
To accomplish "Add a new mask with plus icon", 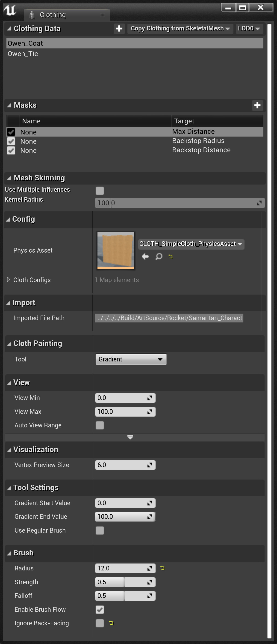I will pyautogui.click(x=257, y=105).
